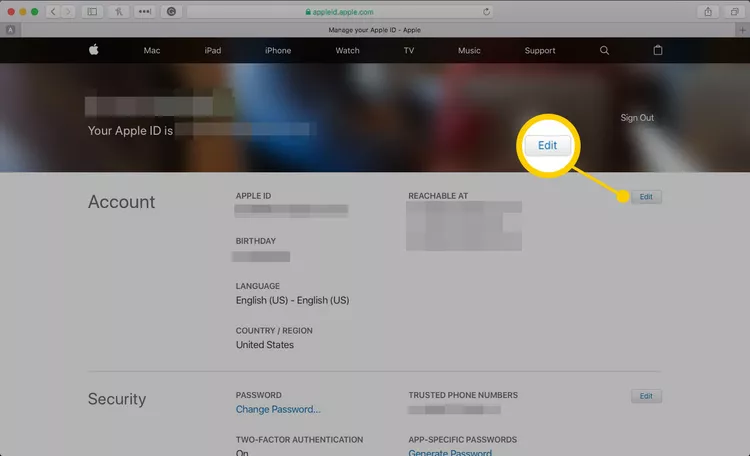Click the Security section heading
This screenshot has height=456, width=750.
[117, 399]
